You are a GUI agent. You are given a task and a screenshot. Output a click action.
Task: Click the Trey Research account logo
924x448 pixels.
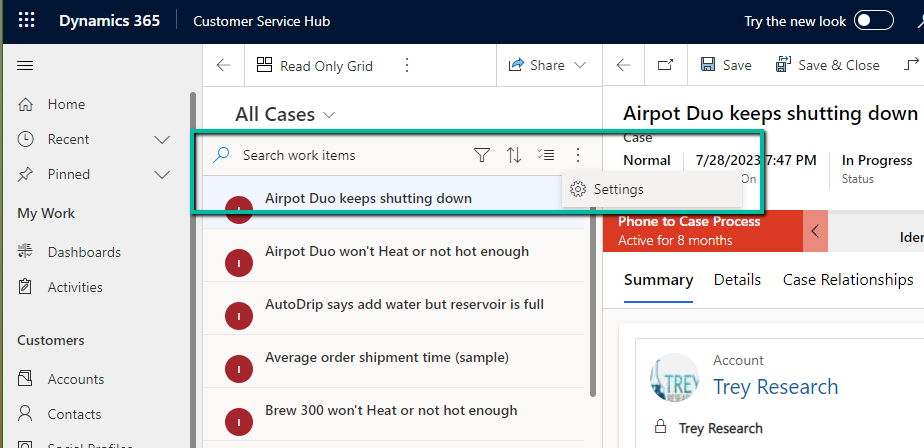pos(674,378)
